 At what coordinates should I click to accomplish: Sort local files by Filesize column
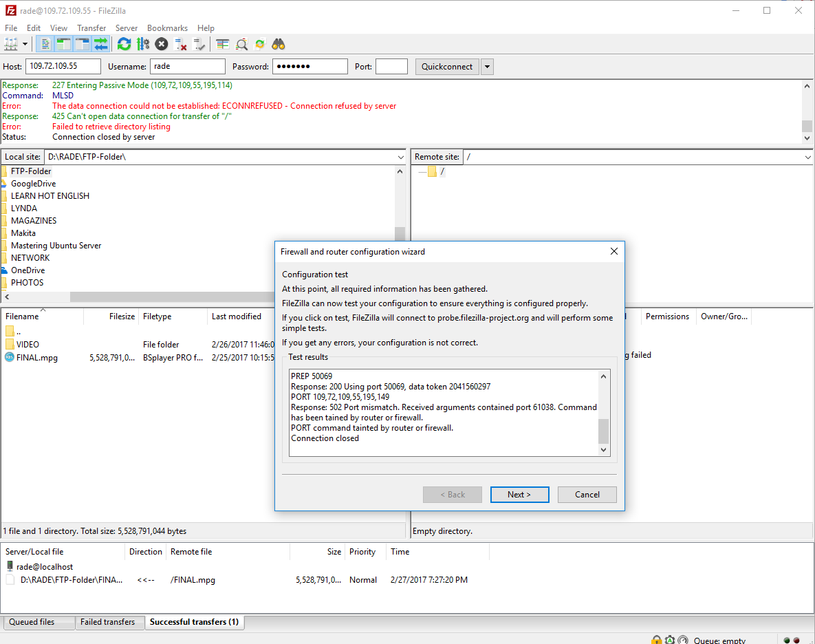click(x=111, y=316)
